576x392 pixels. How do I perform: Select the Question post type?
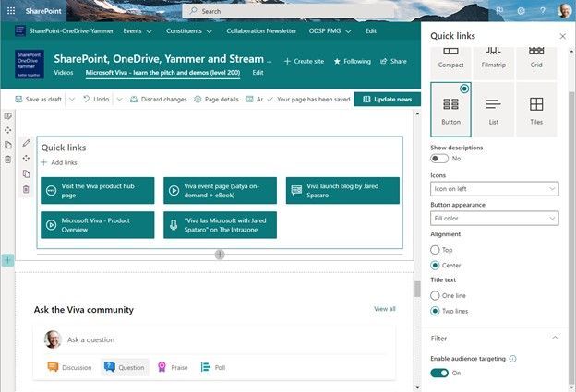[125, 367]
